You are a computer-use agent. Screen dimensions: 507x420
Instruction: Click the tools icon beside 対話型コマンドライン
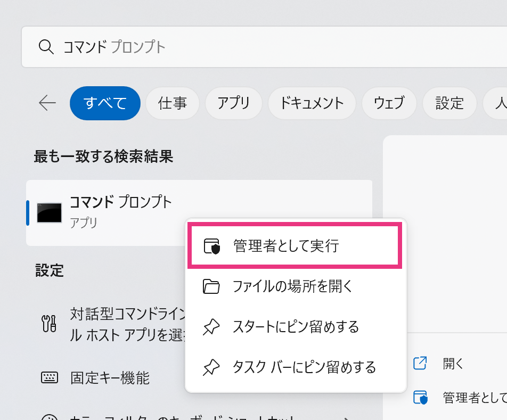pyautogui.click(x=49, y=324)
